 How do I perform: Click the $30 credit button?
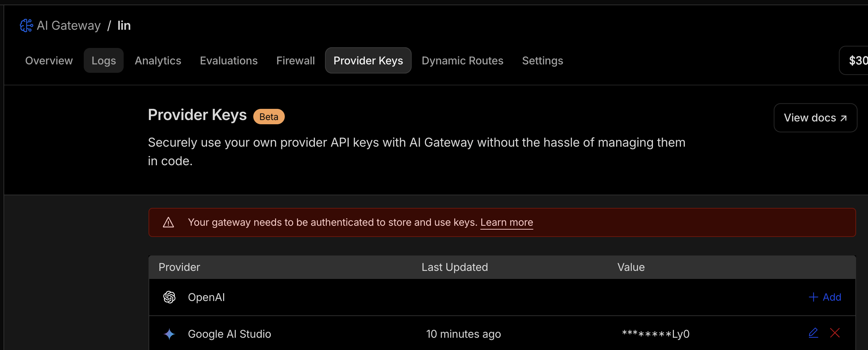856,61
